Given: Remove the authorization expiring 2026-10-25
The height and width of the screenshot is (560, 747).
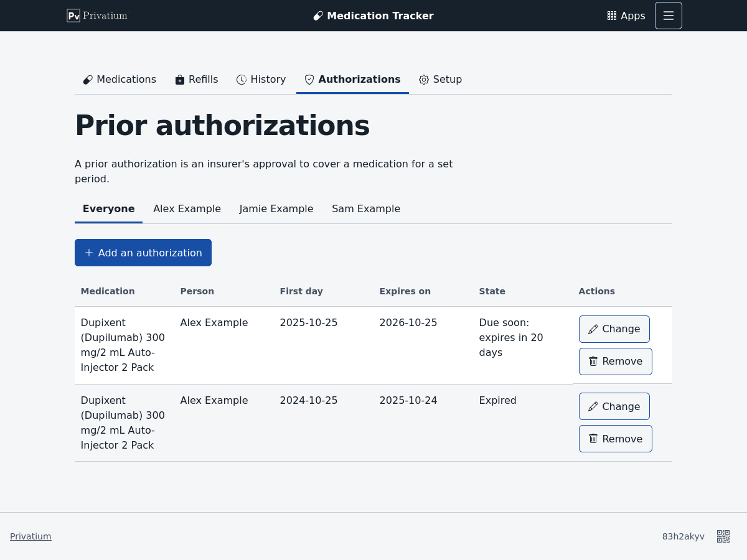Looking at the screenshot, I should 616,362.
